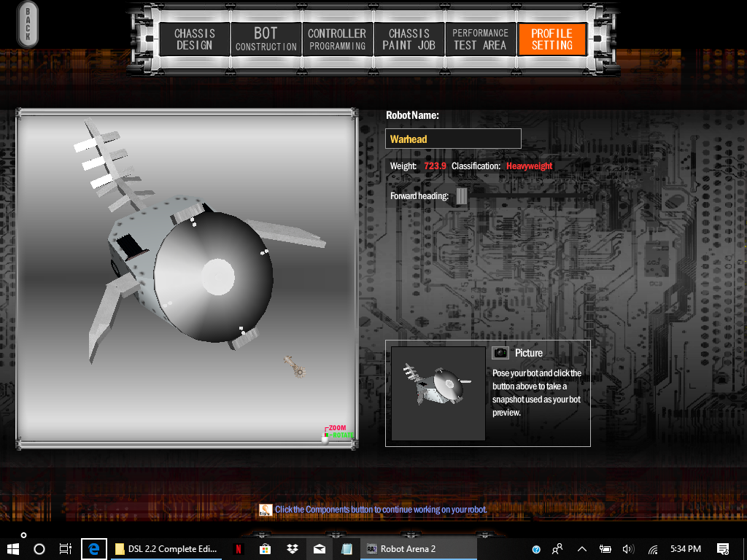Open the Mail app from the taskbar
747x560 pixels.
[320, 549]
